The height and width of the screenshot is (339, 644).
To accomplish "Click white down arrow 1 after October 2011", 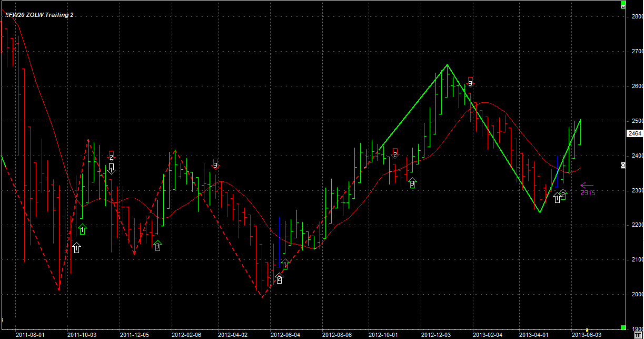I will click(x=111, y=169).
